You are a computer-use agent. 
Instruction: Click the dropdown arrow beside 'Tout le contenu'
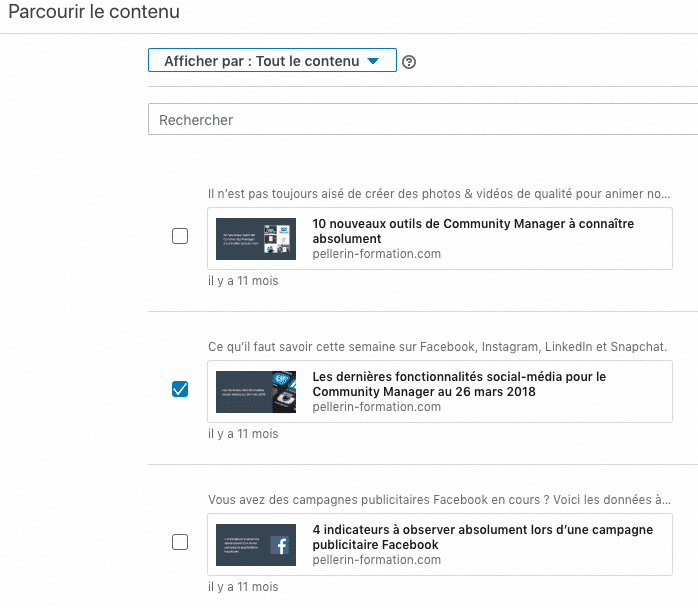(373, 61)
